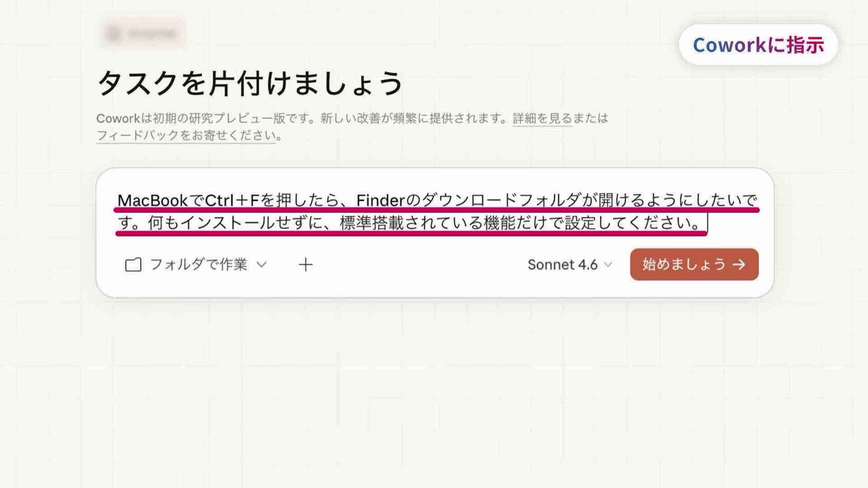Start the task with 始めましょう button
This screenshot has height=488, width=868.
tap(694, 264)
